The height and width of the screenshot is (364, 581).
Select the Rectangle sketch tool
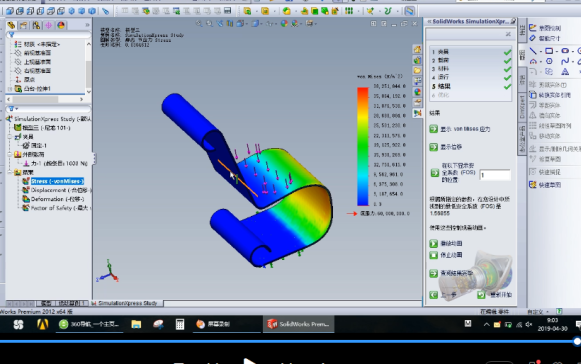tap(549, 51)
